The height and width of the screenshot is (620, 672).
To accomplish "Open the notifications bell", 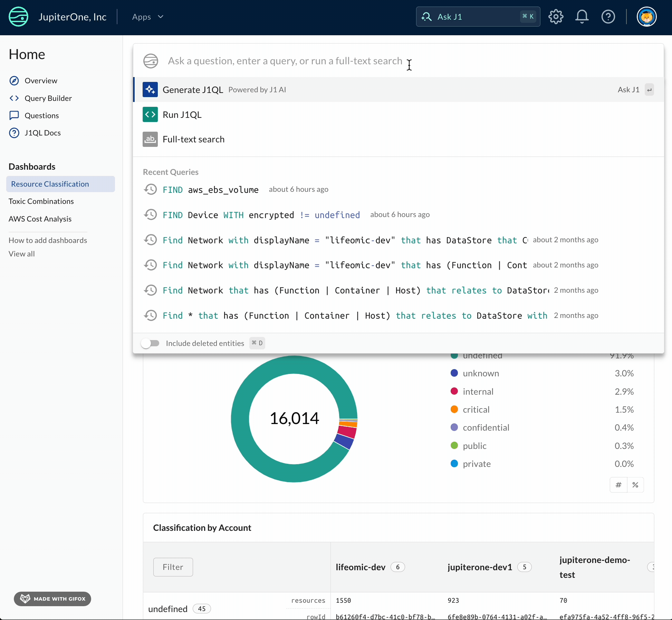I will (582, 17).
